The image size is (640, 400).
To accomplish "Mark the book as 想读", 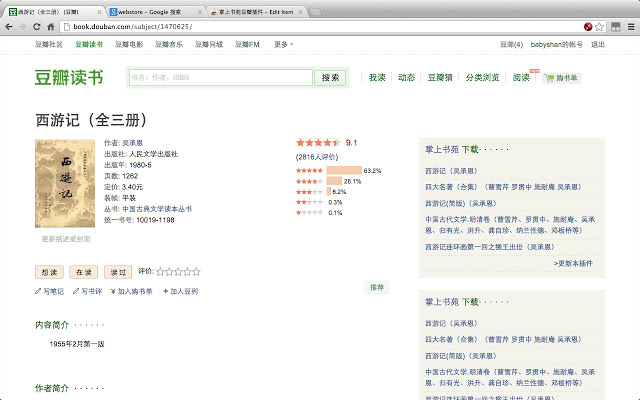I will pyautogui.click(x=49, y=272).
